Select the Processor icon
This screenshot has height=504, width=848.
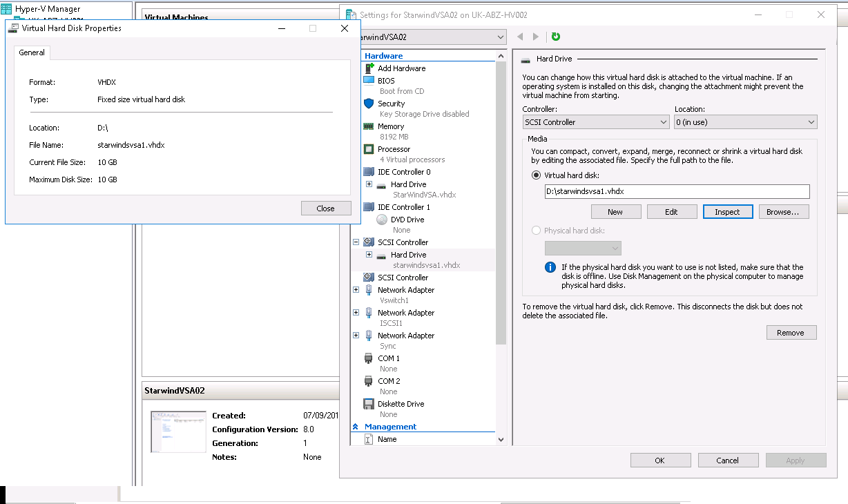[x=369, y=149]
